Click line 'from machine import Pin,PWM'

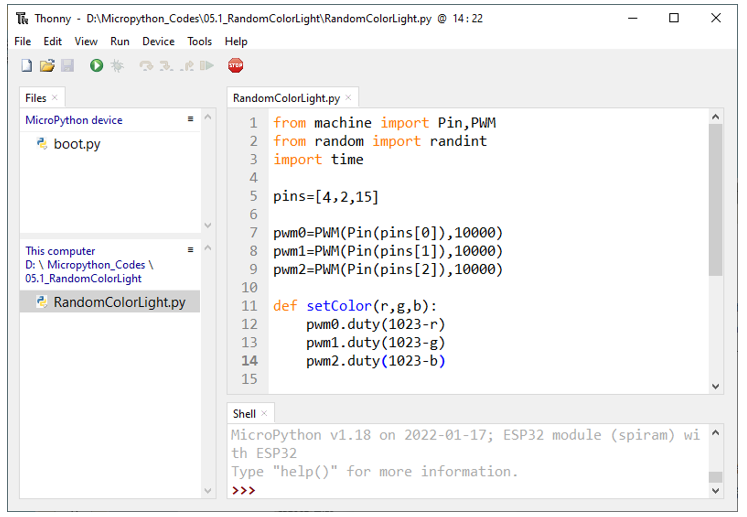coord(384,123)
